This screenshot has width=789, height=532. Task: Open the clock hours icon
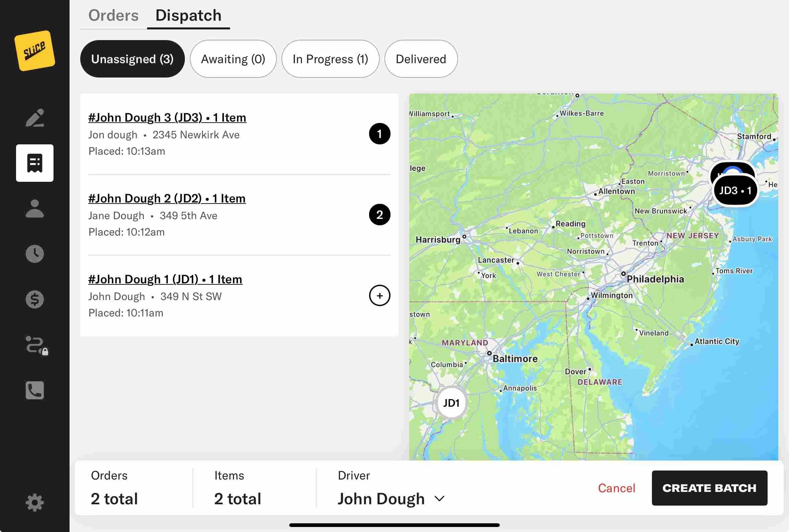[35, 254]
